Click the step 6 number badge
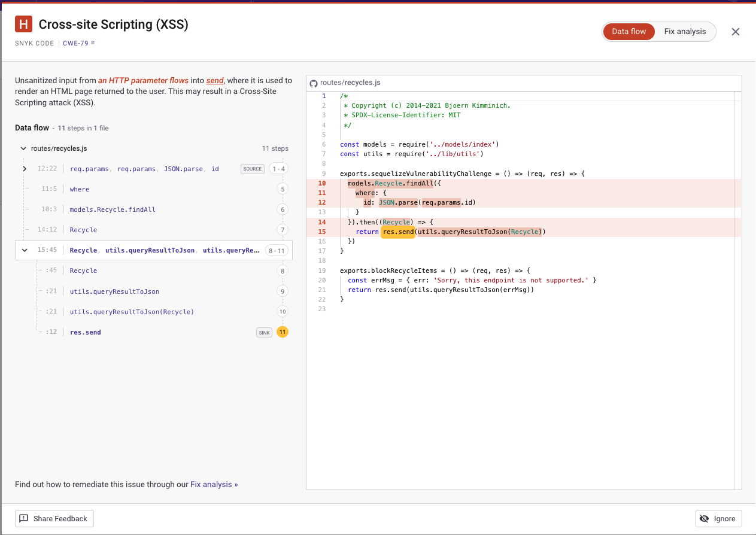 pyautogui.click(x=283, y=209)
